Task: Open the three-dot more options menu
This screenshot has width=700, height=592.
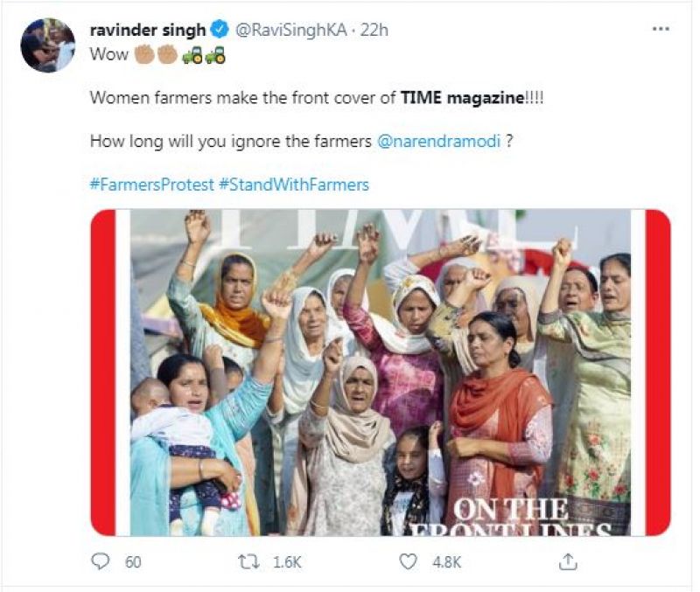Action: pyautogui.click(x=661, y=30)
